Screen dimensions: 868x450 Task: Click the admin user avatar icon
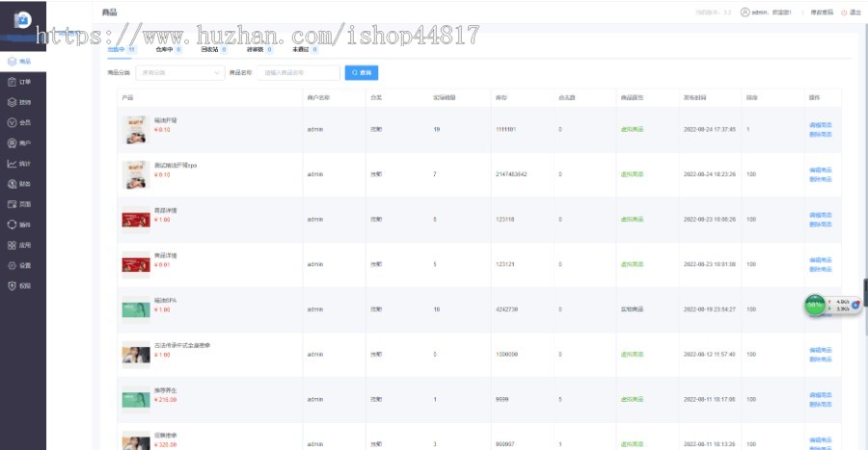[745, 13]
